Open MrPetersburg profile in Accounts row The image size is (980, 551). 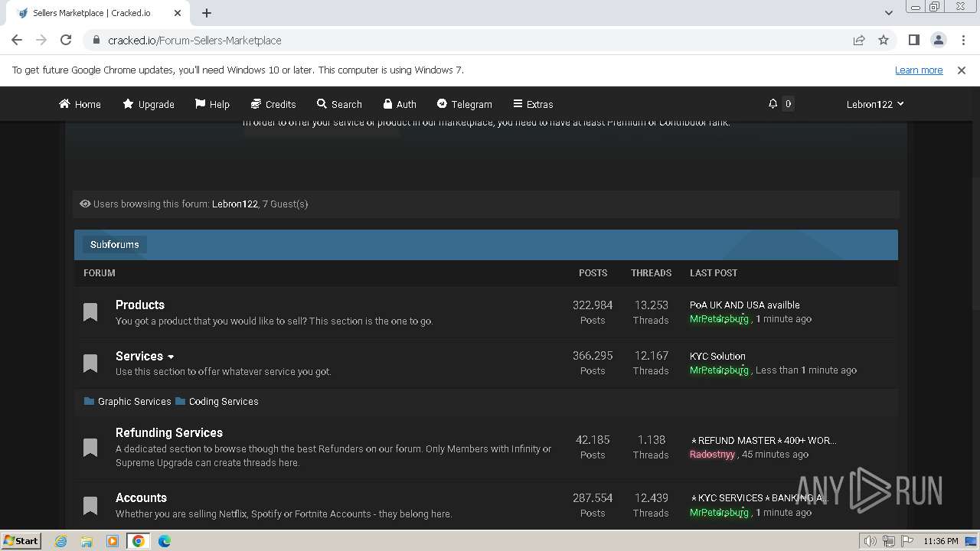coord(719,513)
